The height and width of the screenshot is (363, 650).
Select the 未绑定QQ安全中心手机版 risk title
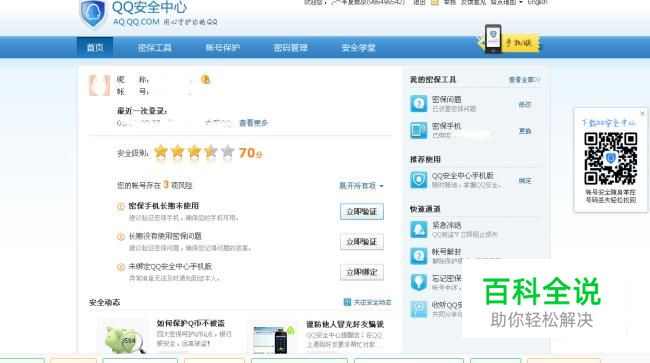[x=170, y=266]
